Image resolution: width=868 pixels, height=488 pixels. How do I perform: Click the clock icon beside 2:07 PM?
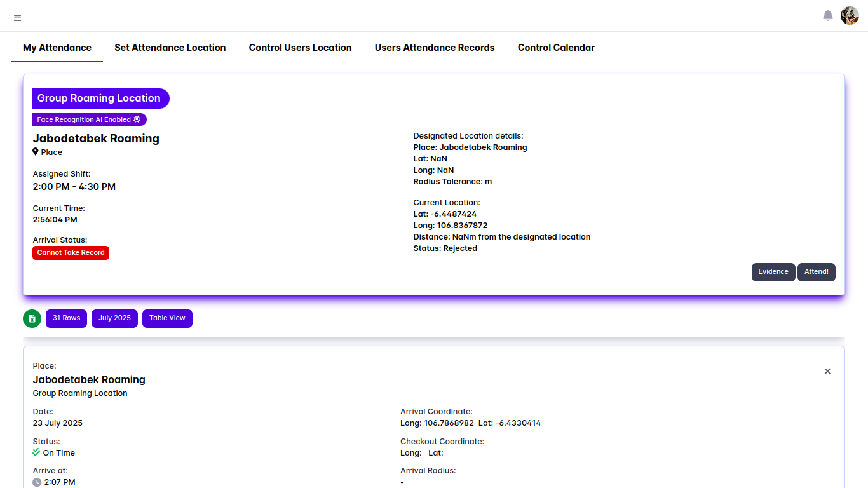point(37,482)
